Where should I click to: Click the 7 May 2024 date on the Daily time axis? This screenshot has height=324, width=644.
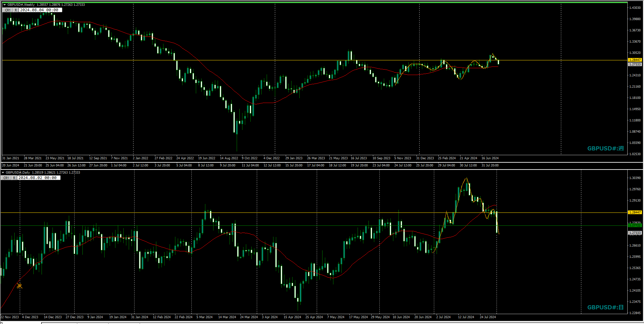[336, 317]
